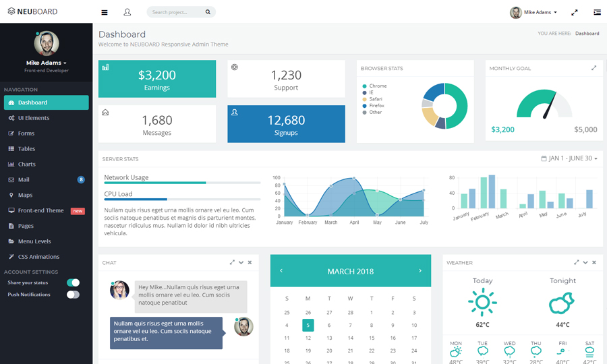Click the search magnifier icon
Image resolution: width=607 pixels, height=364 pixels.
[208, 12]
